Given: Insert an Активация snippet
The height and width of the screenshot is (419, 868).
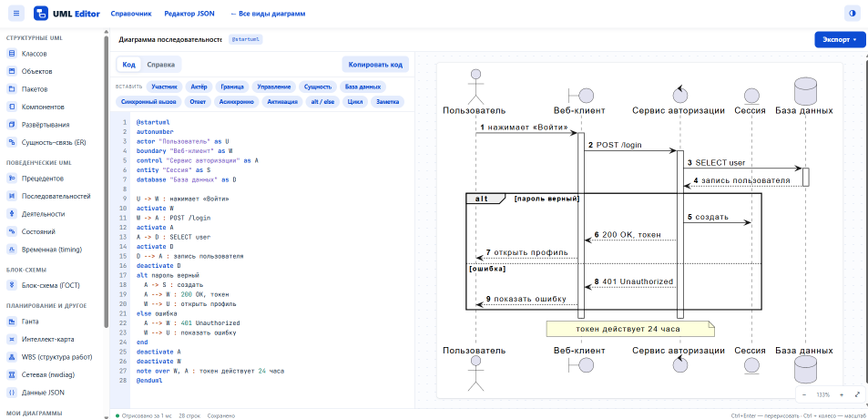Looking at the screenshot, I should (x=282, y=102).
